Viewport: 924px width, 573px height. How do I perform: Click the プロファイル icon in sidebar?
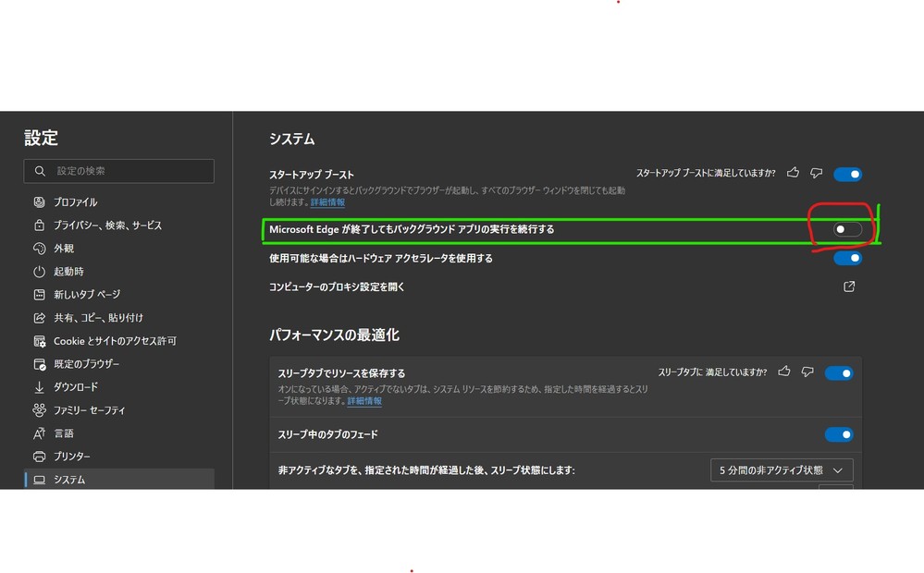39,202
